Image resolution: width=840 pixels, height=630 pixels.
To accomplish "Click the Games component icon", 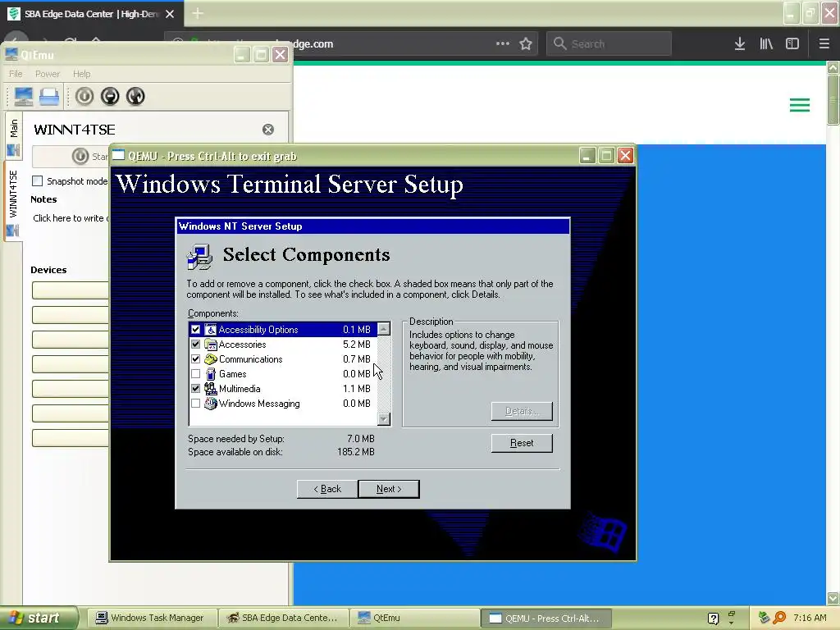I will pos(211,374).
